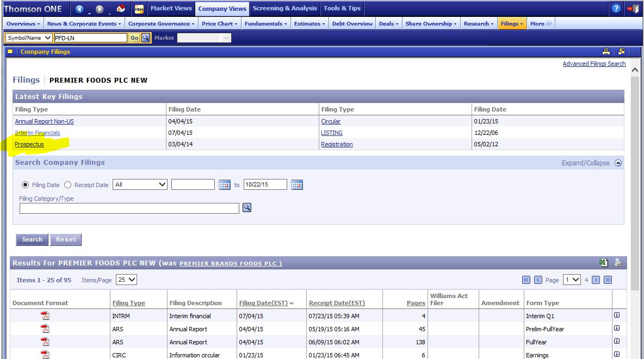Viewport: 644px width, 359px height.
Task: Click the print icon in Company Filings header
Action: pos(606,52)
